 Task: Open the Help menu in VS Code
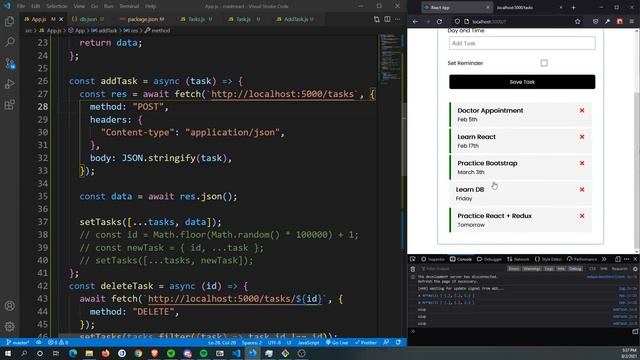(x=151, y=6)
